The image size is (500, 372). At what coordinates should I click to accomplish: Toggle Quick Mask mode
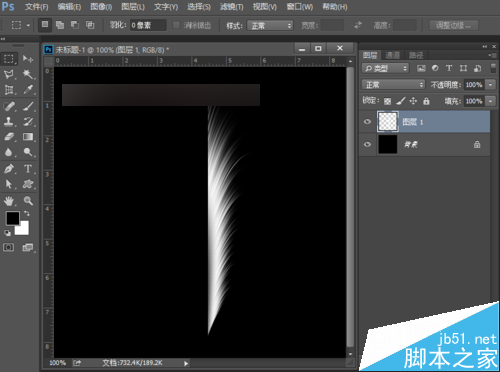(x=9, y=247)
